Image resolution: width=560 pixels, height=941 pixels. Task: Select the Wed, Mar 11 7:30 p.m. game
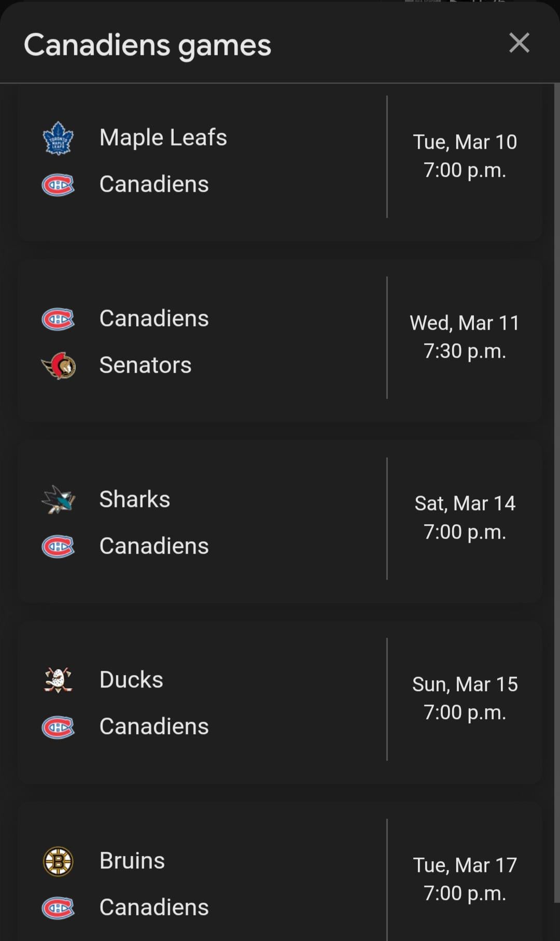pos(465,337)
